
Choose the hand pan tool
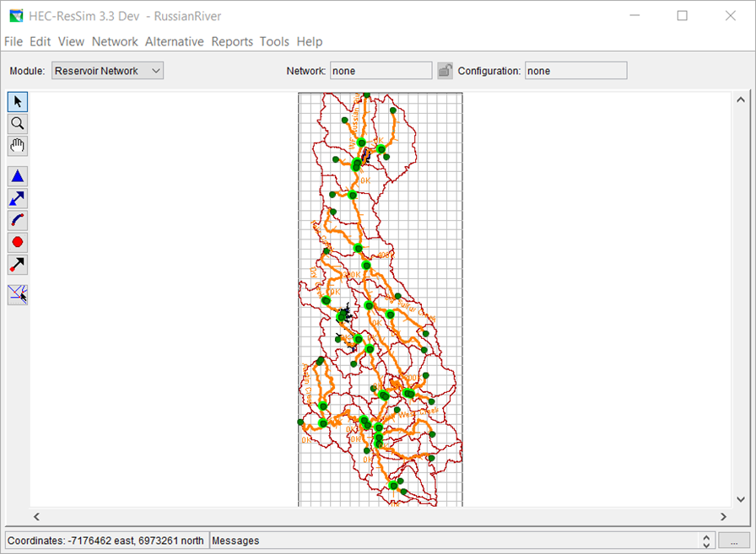[x=18, y=146]
